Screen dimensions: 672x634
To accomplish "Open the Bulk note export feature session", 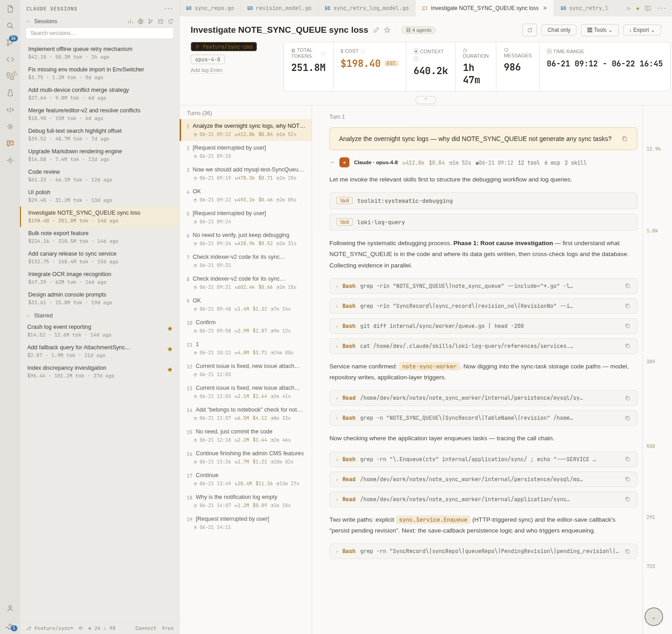I will click(x=100, y=237).
